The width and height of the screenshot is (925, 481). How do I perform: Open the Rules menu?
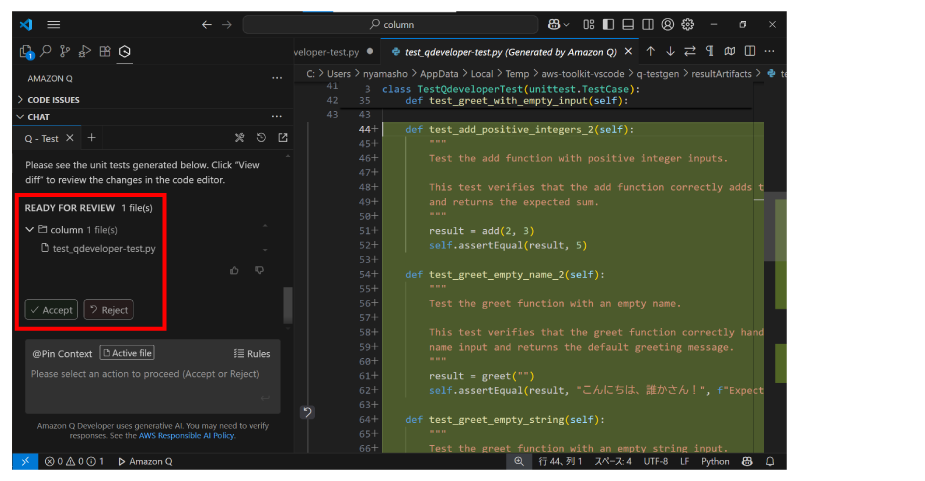(x=252, y=354)
